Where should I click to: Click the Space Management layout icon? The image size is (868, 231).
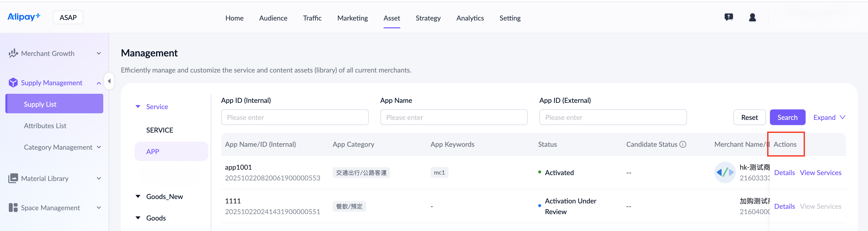[x=13, y=208]
